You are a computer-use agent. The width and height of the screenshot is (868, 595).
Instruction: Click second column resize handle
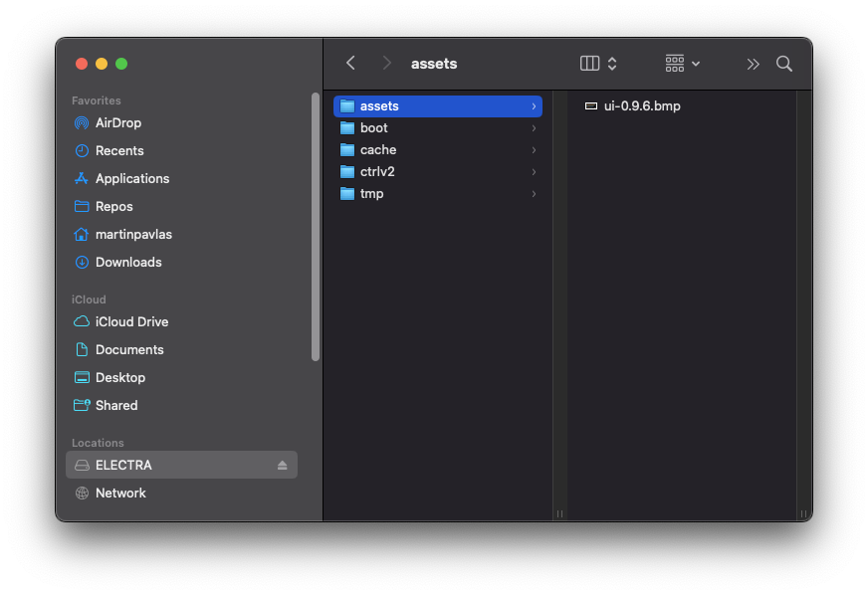coord(803,513)
